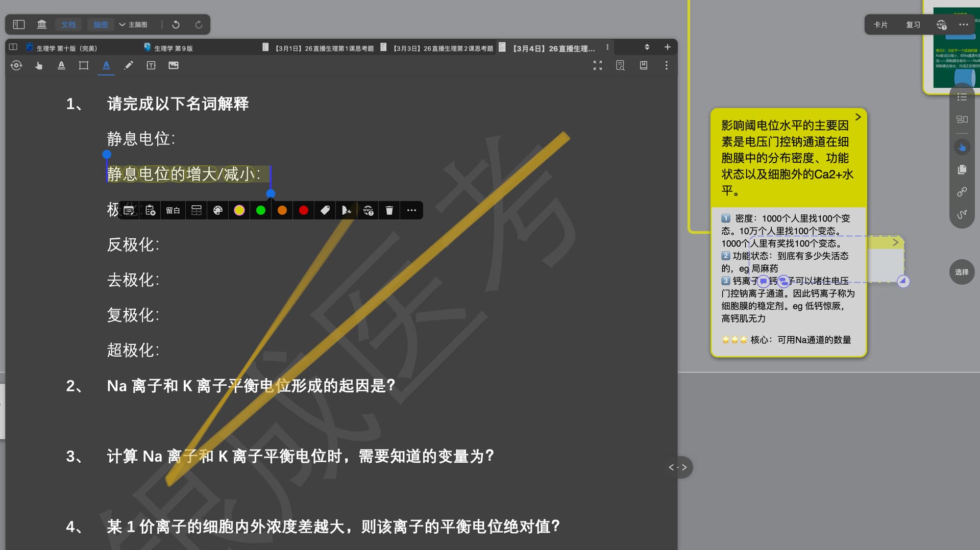980x550 pixels.
Task: Click the add note icon in highlight popup
Action: tap(129, 210)
